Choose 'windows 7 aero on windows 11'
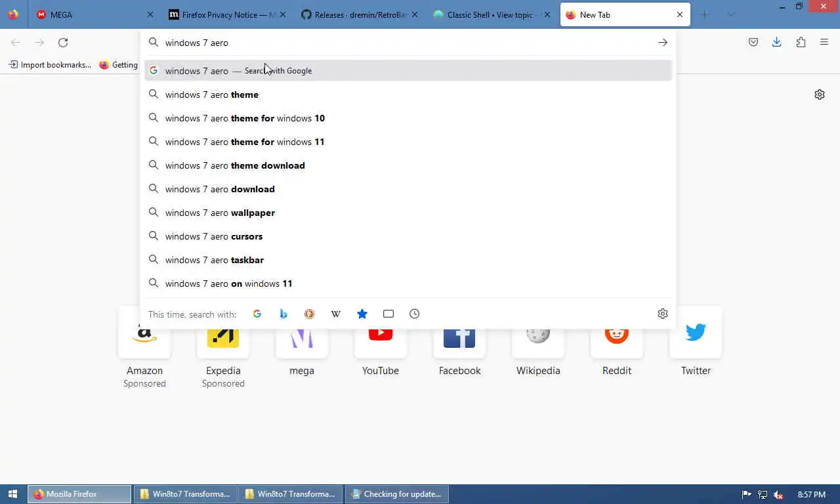Screen dimensions: 840x504 (x=408, y=283)
